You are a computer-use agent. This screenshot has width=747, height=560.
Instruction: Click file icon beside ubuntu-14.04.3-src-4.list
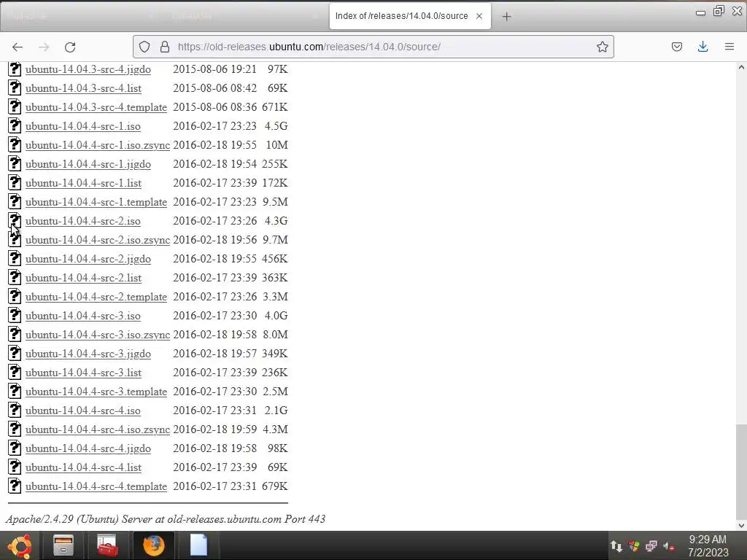pos(15,87)
